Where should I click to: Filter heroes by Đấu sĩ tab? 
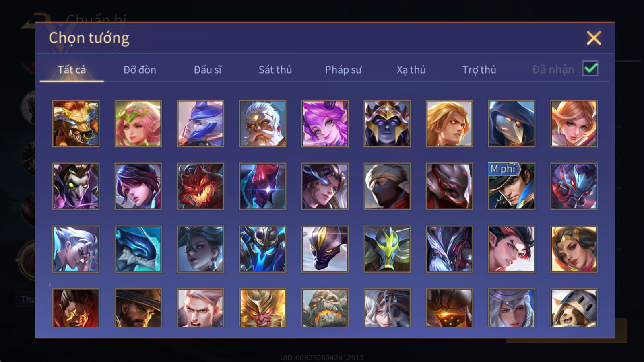pos(208,70)
